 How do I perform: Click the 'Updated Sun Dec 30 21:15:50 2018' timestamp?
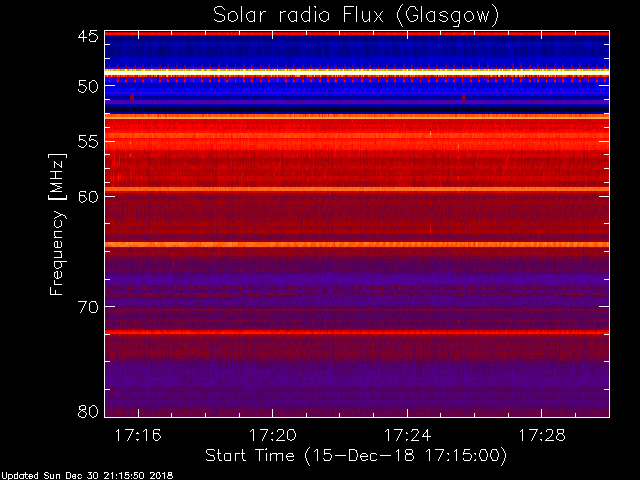[x=87, y=476]
